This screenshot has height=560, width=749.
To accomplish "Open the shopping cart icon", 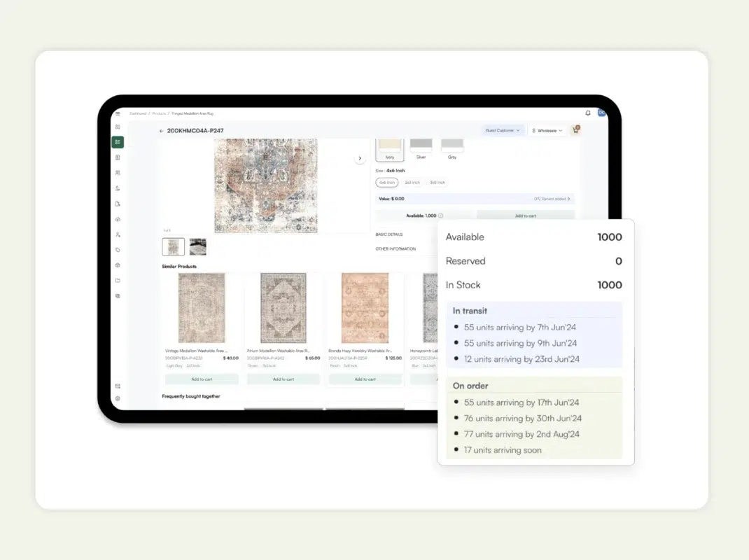I will (575, 130).
